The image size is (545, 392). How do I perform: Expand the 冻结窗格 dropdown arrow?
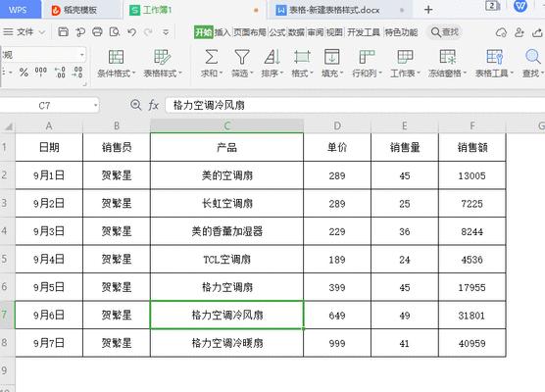[x=465, y=73]
